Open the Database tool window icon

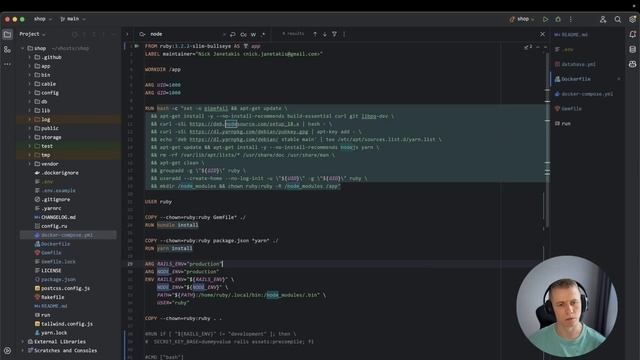click(x=632, y=49)
